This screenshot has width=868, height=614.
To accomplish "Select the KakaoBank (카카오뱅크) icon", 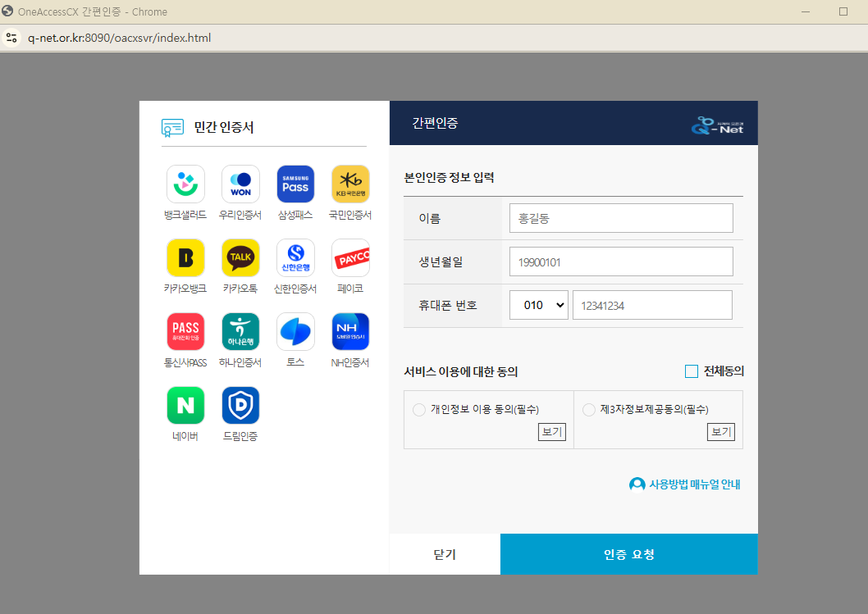I will pyautogui.click(x=185, y=257).
